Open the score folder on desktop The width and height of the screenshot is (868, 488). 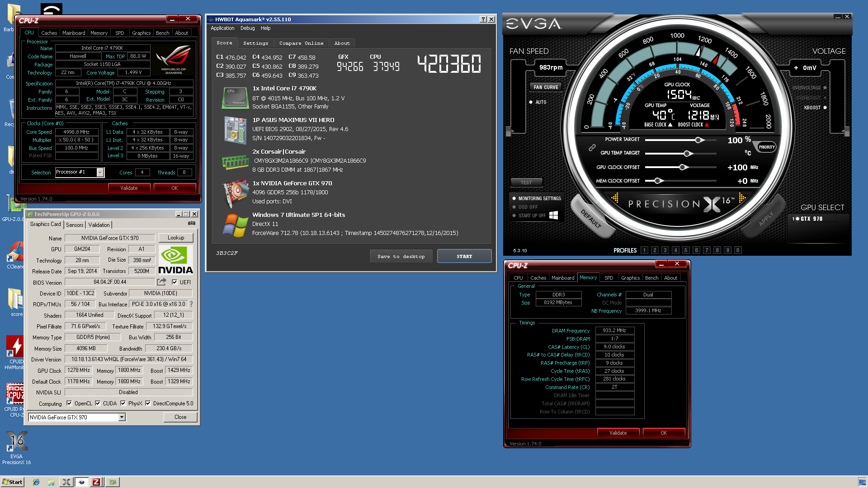tap(16, 302)
